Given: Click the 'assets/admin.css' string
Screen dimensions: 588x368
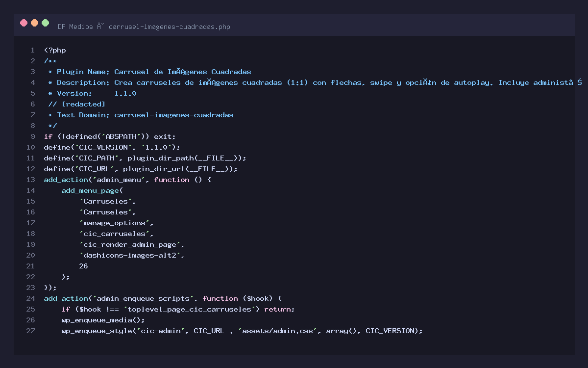Looking at the screenshot, I should click(x=278, y=331).
